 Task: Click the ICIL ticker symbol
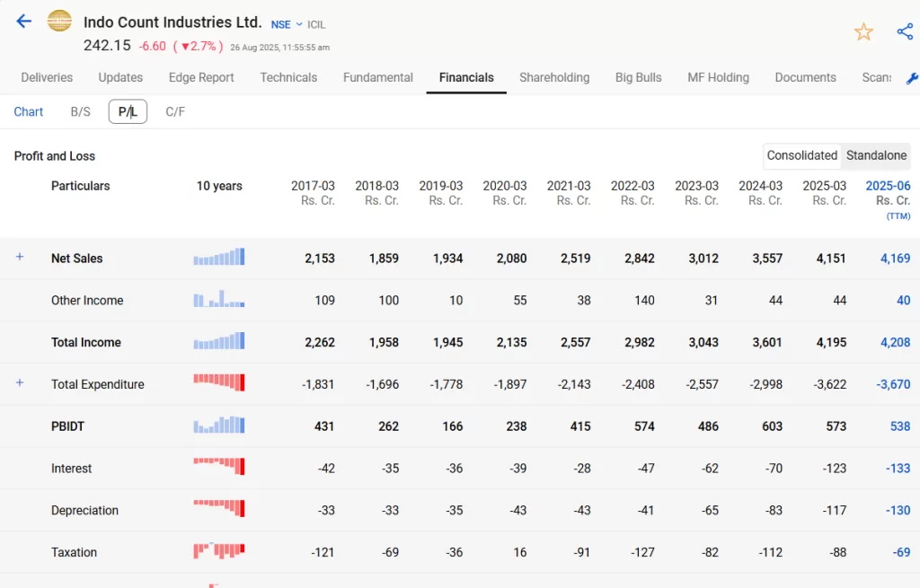click(316, 24)
